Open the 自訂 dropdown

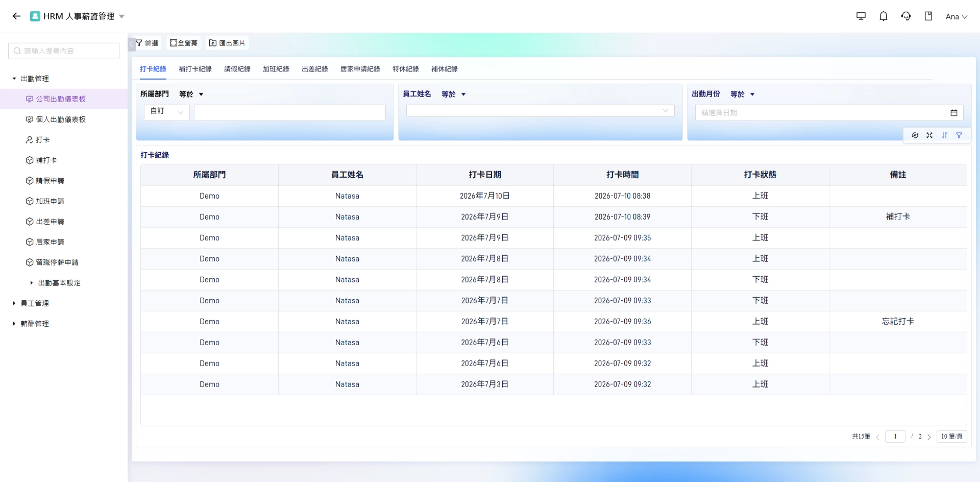tap(167, 112)
